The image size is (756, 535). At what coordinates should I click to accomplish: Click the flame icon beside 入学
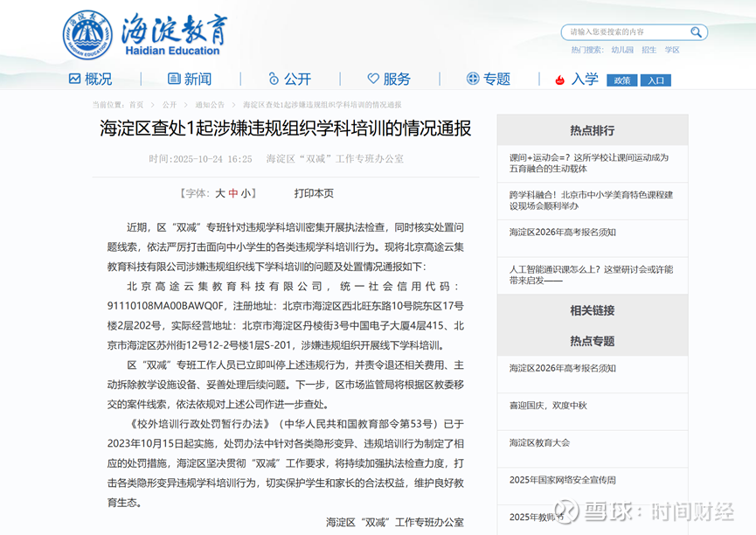(x=559, y=80)
